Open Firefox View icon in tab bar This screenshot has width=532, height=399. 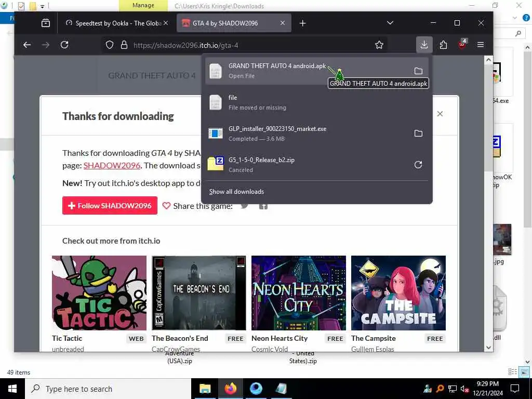(x=46, y=23)
